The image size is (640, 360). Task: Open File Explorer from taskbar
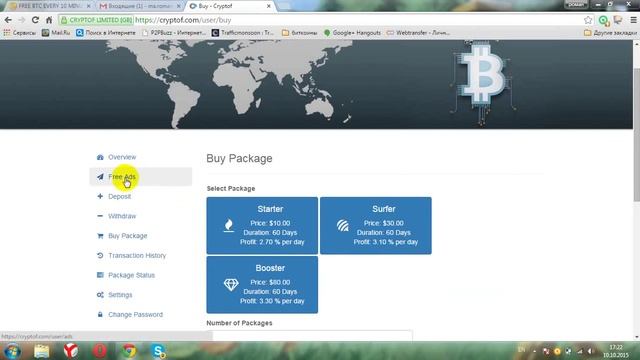pos(41,351)
